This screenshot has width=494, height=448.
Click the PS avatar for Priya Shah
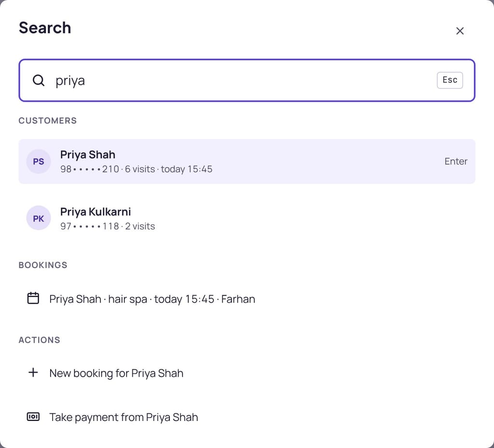[x=39, y=161]
